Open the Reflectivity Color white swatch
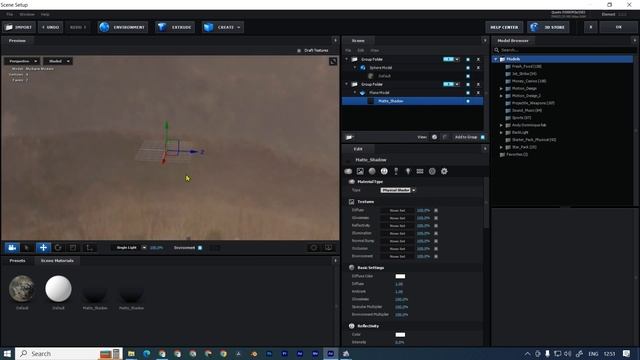The image size is (640, 360). (400, 335)
